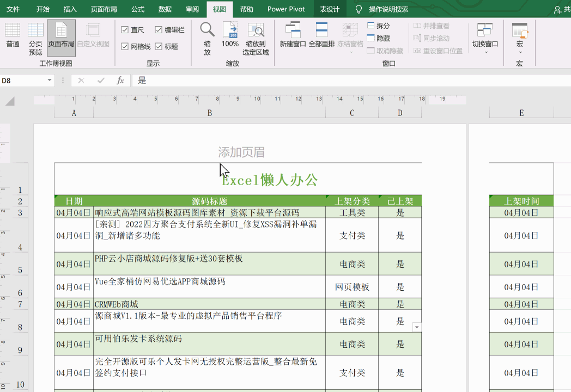
Task: Click the 上架分类 header cell
Action: coord(352,201)
